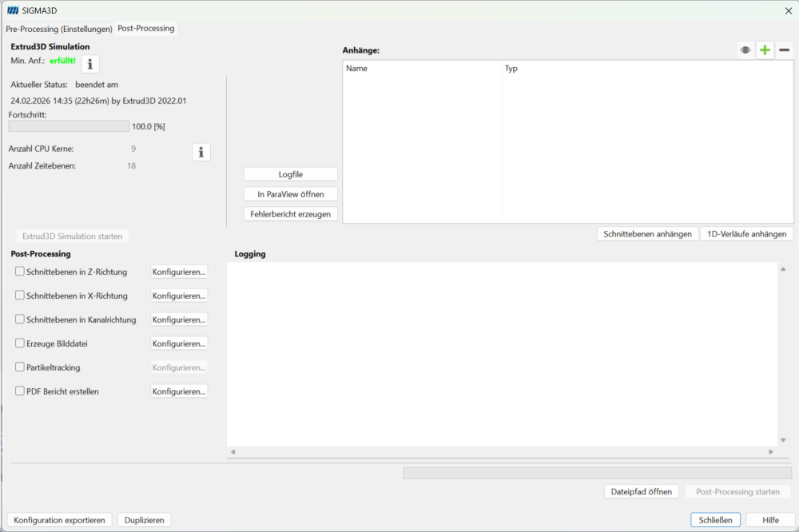Click the Anzahl Zeitebenen field
799x532 pixels.
pos(117,165)
